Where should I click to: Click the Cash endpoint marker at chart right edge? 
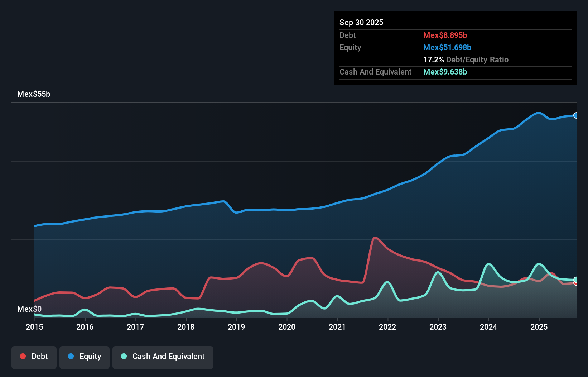[x=576, y=280]
